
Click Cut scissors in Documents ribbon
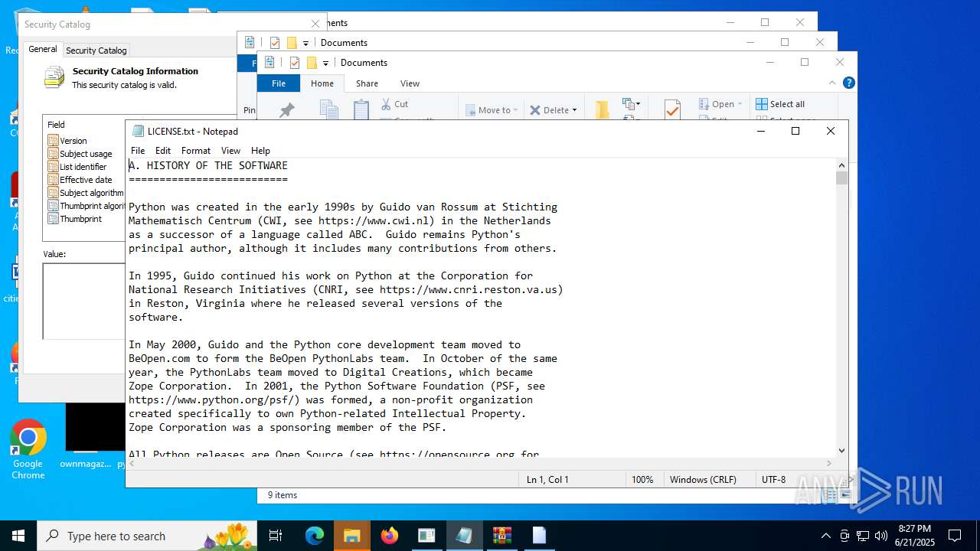(395, 104)
